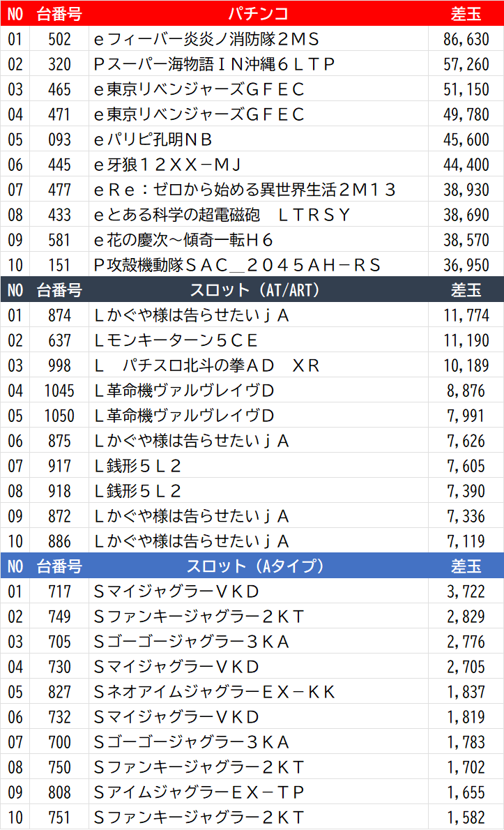Click the 1,655 value cell
The image size is (504, 830).
[466, 792]
